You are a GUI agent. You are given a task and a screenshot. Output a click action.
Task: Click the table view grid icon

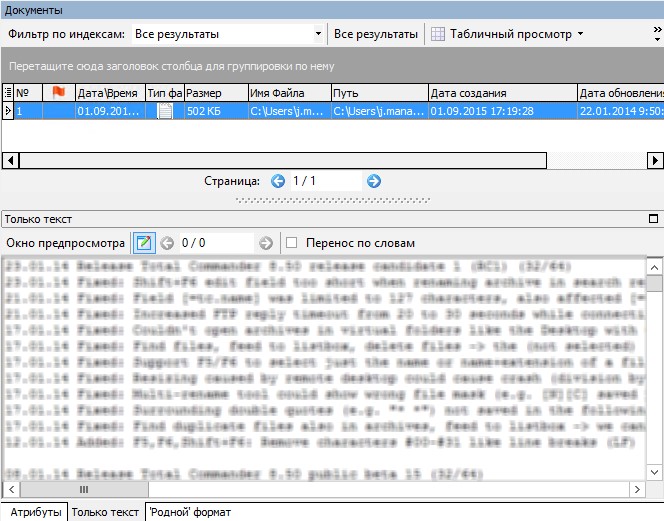pyautogui.click(x=437, y=34)
